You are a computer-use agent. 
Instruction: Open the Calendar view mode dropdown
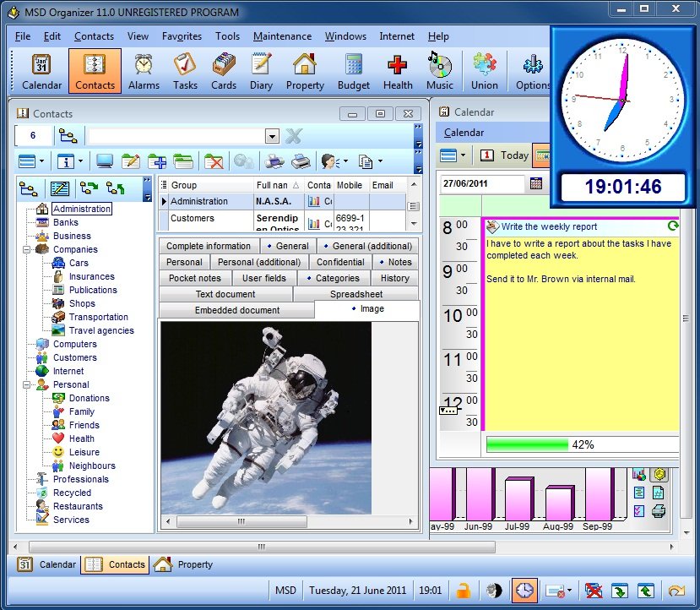point(463,155)
